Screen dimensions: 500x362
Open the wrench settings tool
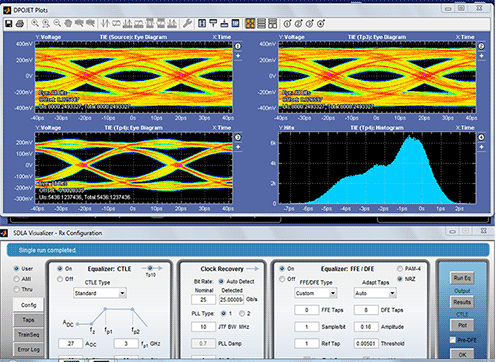click(187, 23)
